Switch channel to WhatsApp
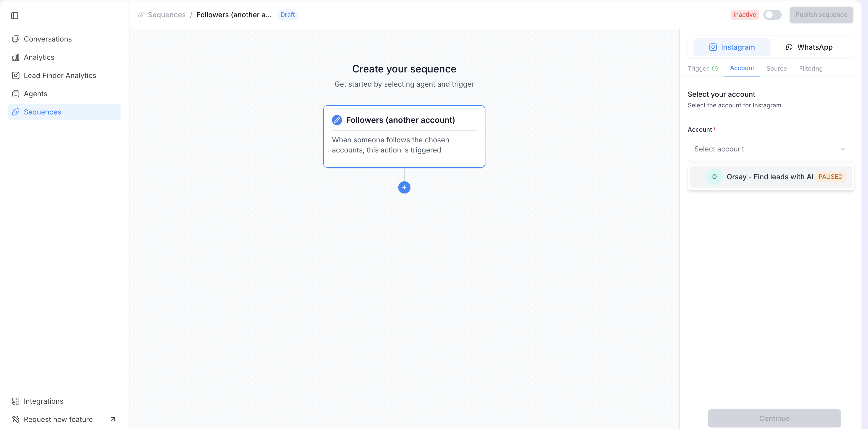The image size is (868, 429). click(809, 47)
